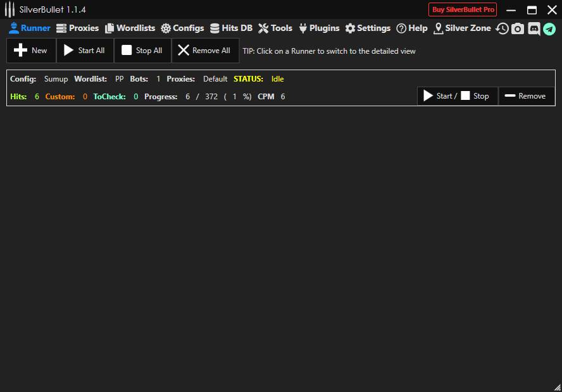
Task: Select the Hits DB tab
Action: (231, 28)
